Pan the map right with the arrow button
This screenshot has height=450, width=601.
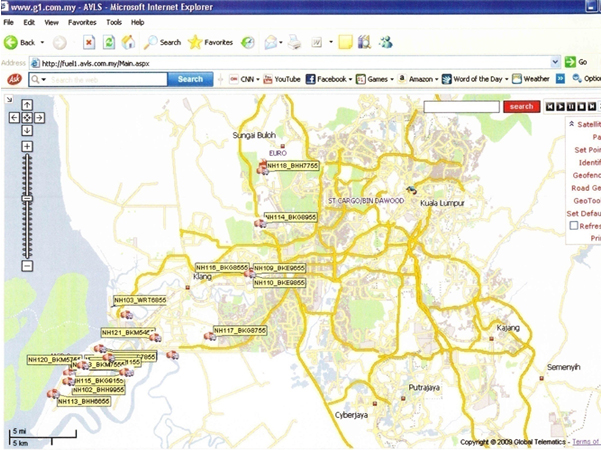(x=40, y=117)
